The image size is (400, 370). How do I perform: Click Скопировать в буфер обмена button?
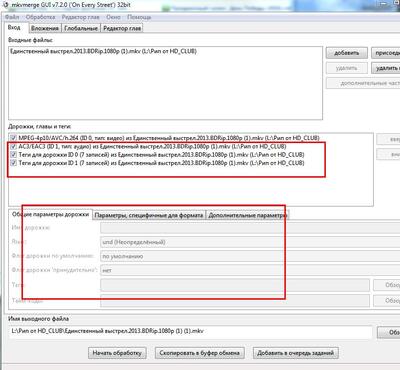coord(199,353)
